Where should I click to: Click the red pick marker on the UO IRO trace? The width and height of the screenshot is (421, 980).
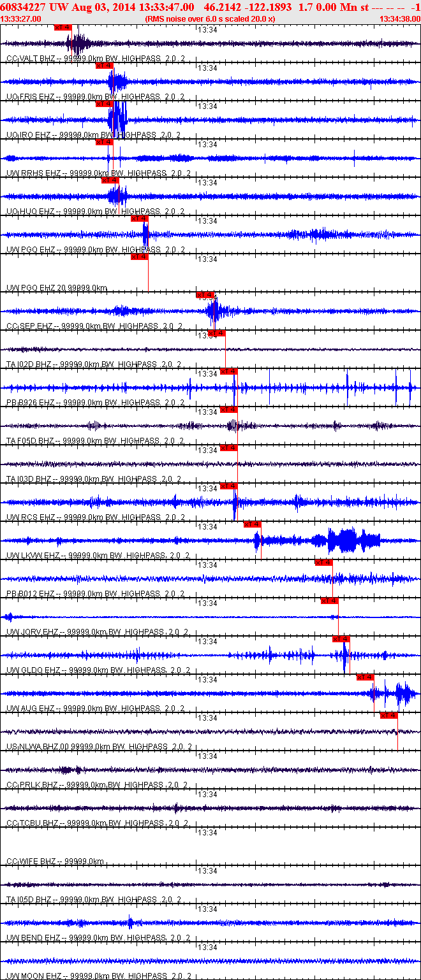104,104
